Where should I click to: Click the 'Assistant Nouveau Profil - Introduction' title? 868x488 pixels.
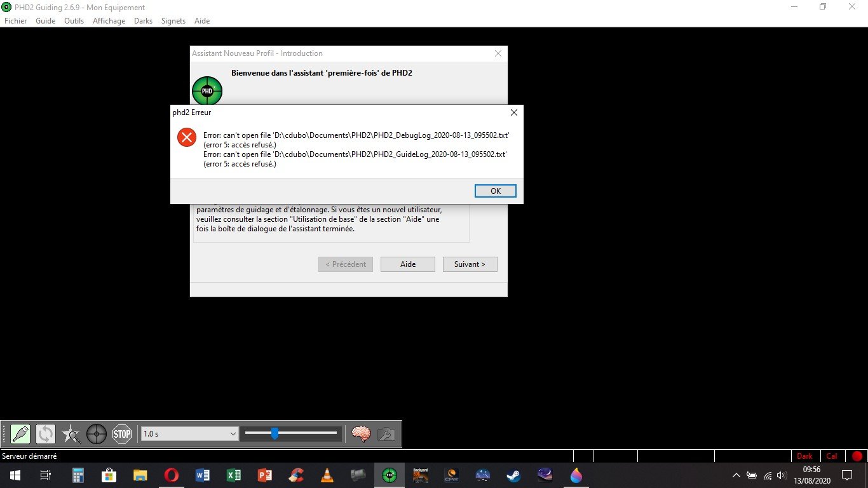257,53
